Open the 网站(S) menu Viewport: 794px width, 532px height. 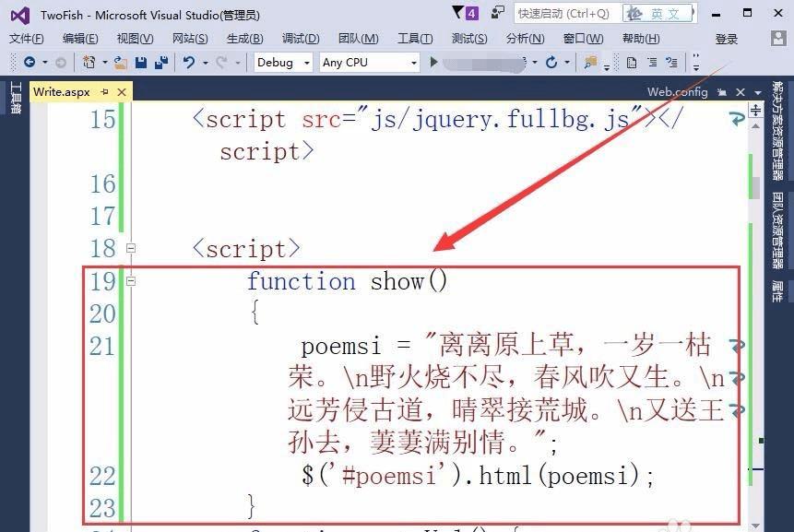click(190, 39)
